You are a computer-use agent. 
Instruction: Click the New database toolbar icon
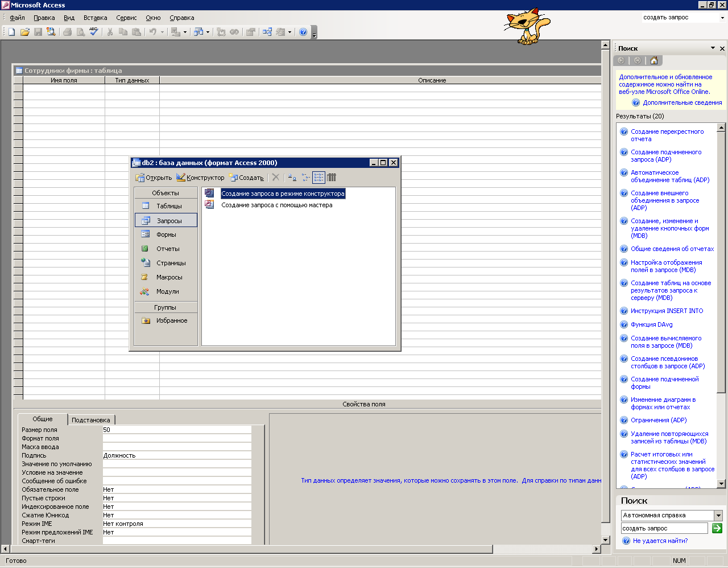point(11,32)
